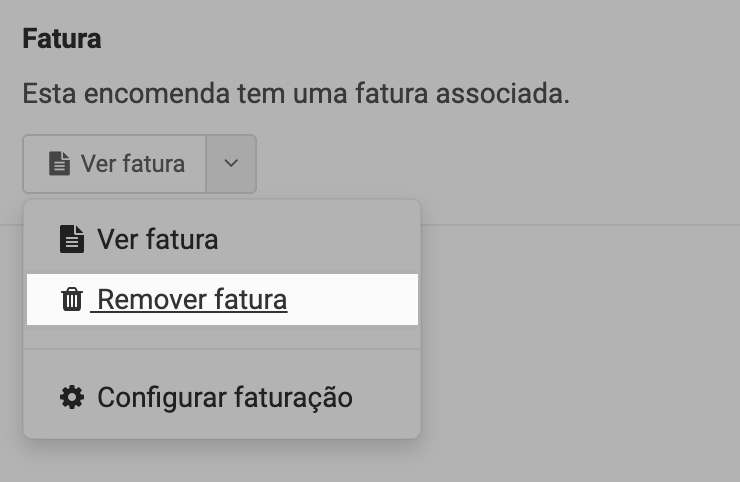The height and width of the screenshot is (482, 740).
Task: Click empty area right of the dropdown chevron button
Action: tap(450, 163)
